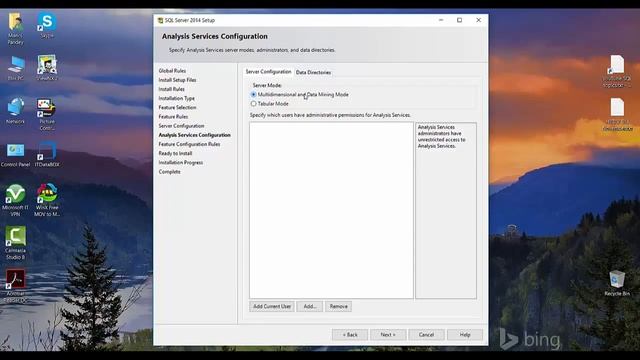Click the Feature Selection step
The height and width of the screenshot is (360, 640).
click(177, 107)
